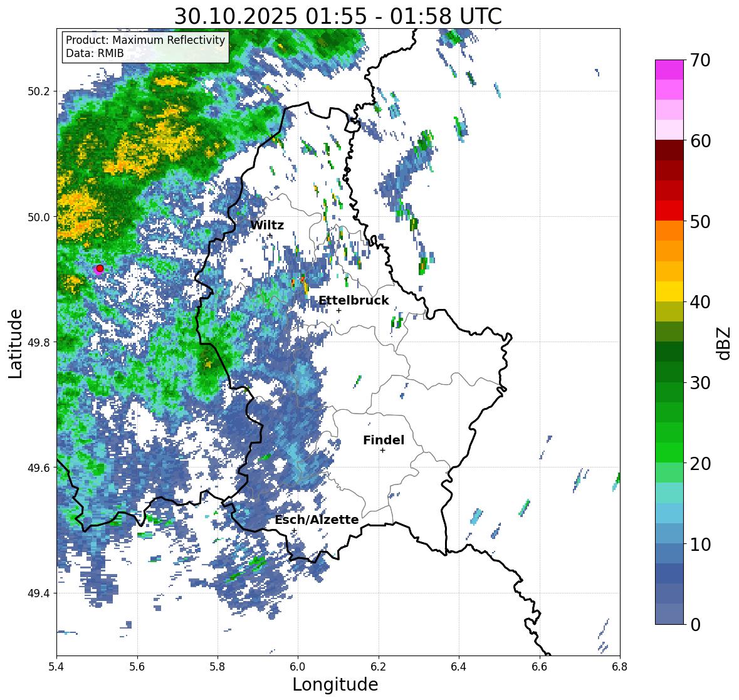Click the yellow colorbar segment just above 40
The height and width of the screenshot is (700, 739).
669,291
